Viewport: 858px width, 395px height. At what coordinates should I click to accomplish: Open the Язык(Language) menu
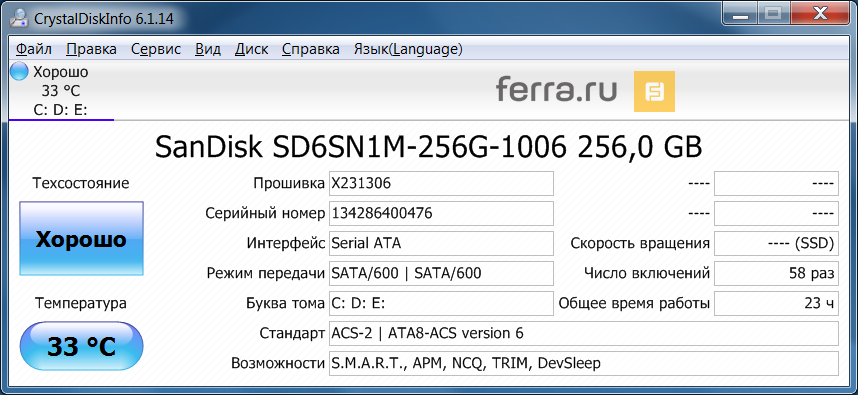pyautogui.click(x=408, y=49)
